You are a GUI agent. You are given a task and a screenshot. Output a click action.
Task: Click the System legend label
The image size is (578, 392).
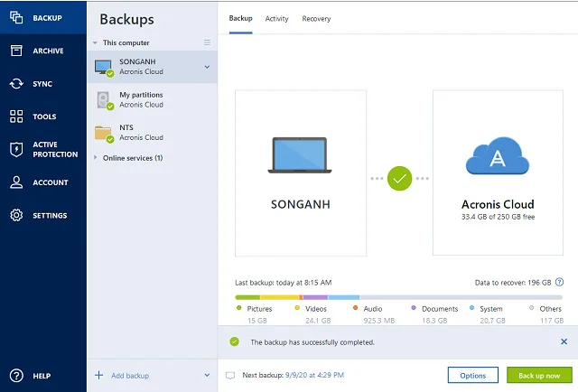(491, 309)
